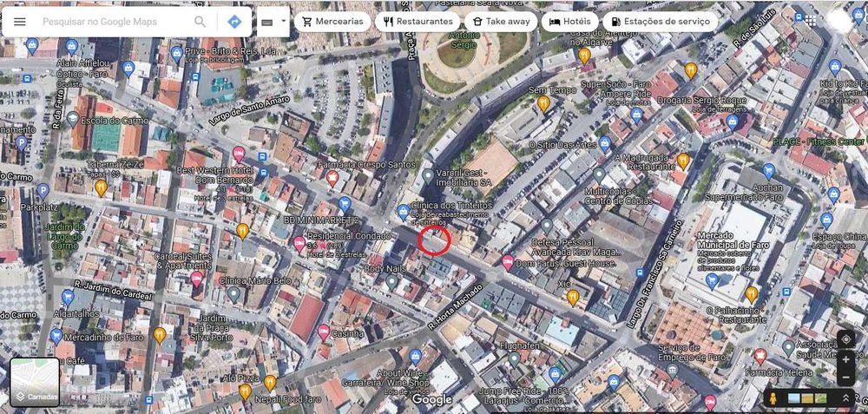Click the magnifying glass search icon
Image resolution: width=868 pixels, height=414 pixels.
click(200, 22)
